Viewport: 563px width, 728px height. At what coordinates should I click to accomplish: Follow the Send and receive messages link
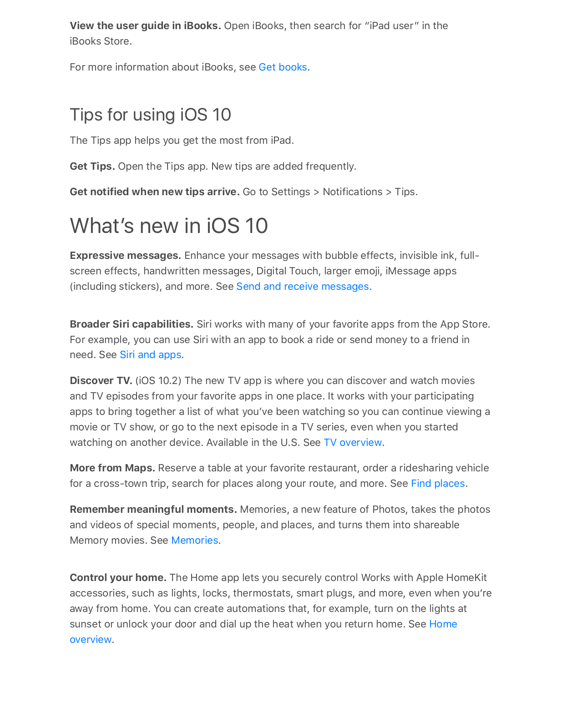click(x=302, y=287)
